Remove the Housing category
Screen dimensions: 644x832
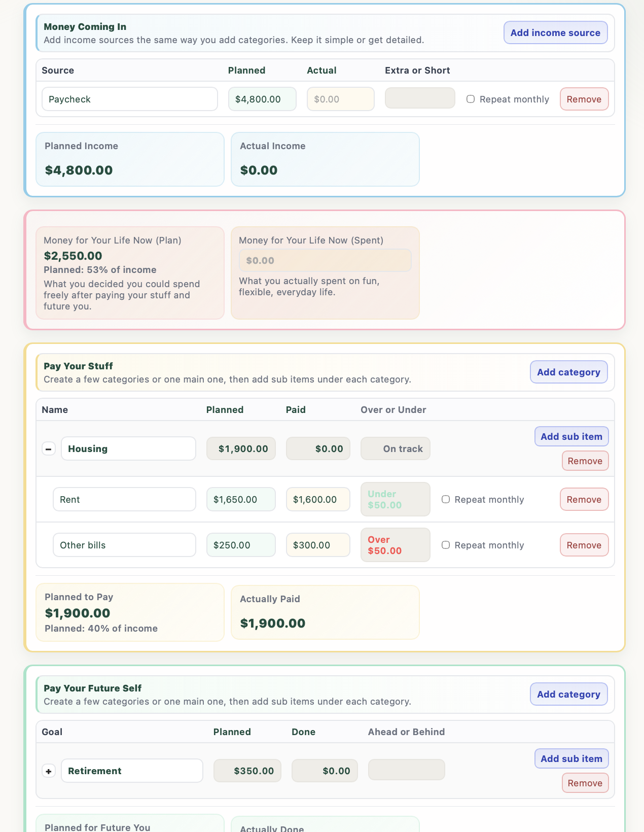585,461
